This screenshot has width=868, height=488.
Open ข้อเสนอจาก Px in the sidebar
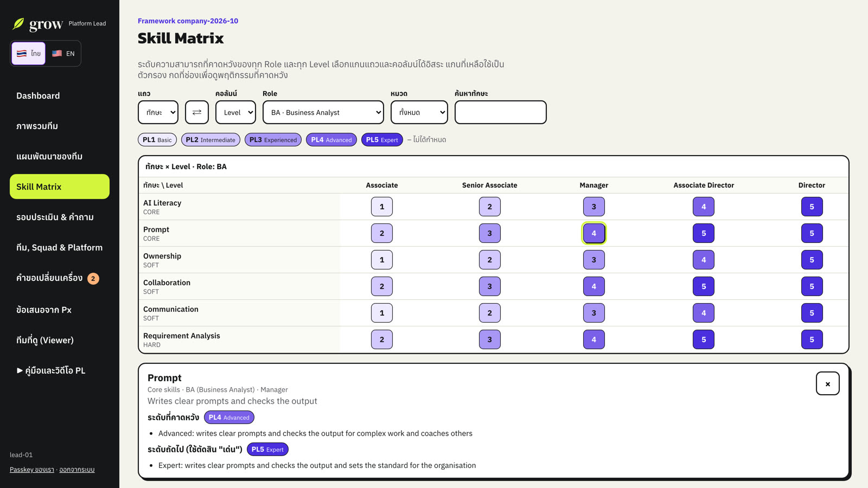60,310
